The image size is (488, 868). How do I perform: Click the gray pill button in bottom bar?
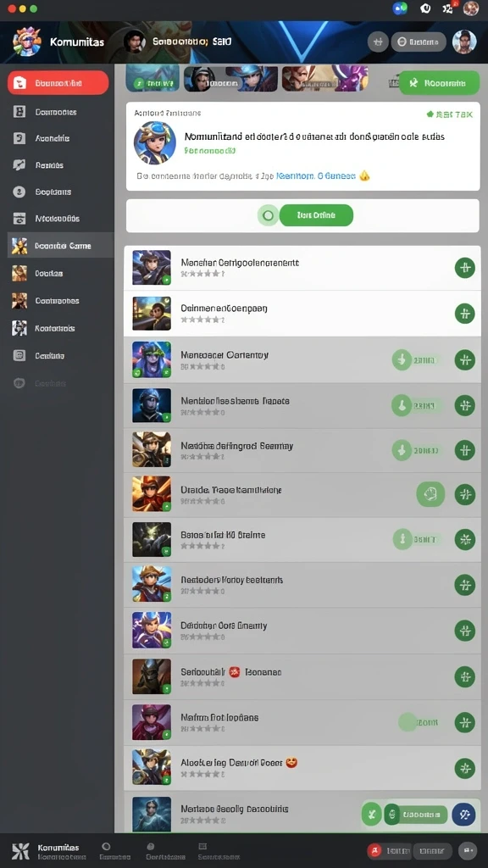tap(433, 851)
